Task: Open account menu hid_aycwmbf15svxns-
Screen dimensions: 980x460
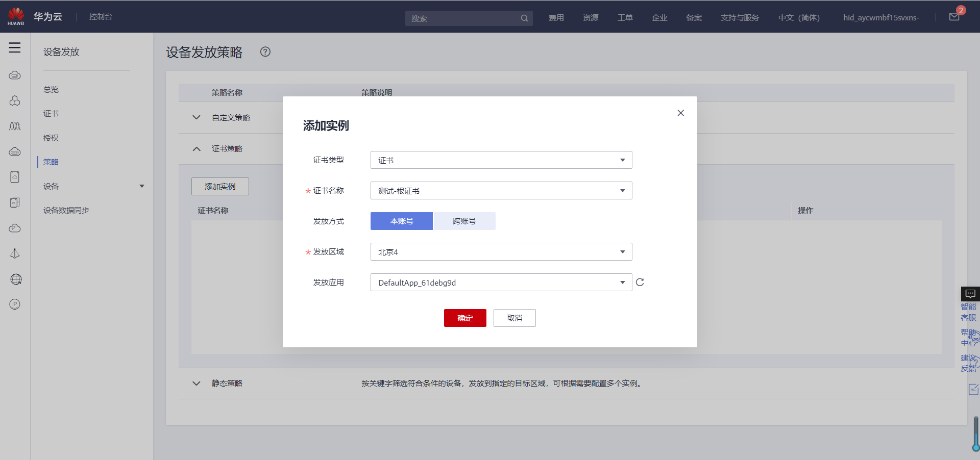Action: pos(881,17)
